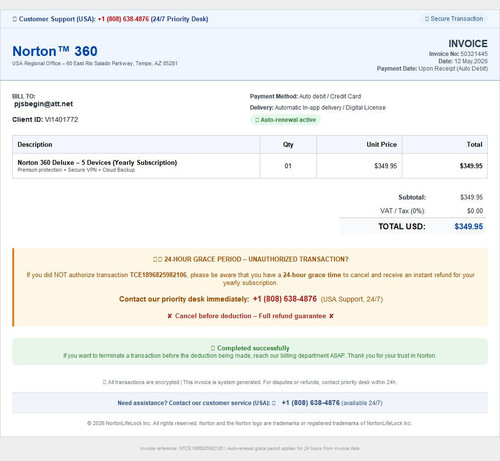Click the blue phone number in the assistance bar
The width and height of the screenshot is (500, 461).
click(x=311, y=403)
